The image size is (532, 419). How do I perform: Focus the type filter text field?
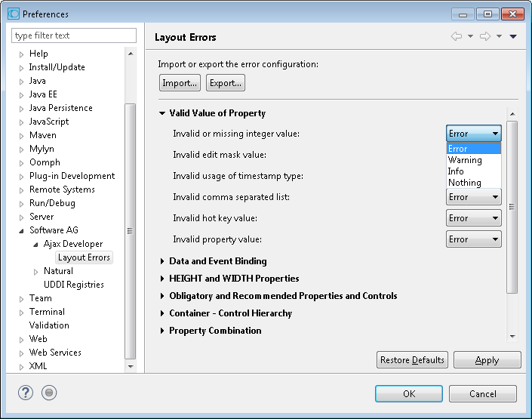tap(74, 35)
